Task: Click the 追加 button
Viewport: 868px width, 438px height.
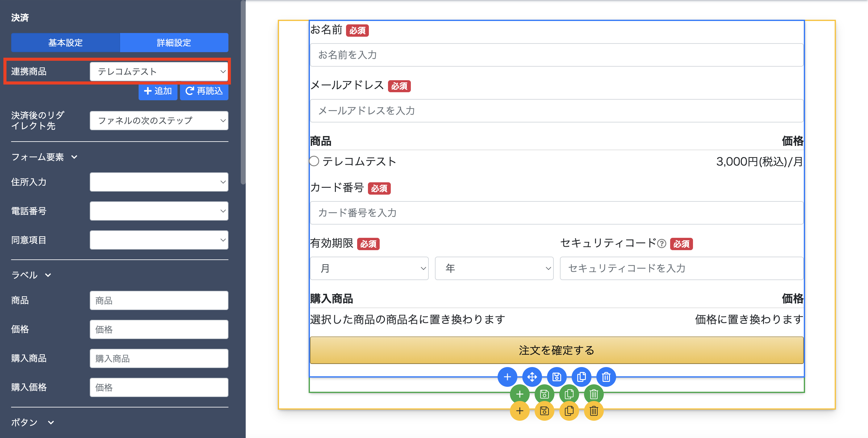Action: tap(158, 91)
